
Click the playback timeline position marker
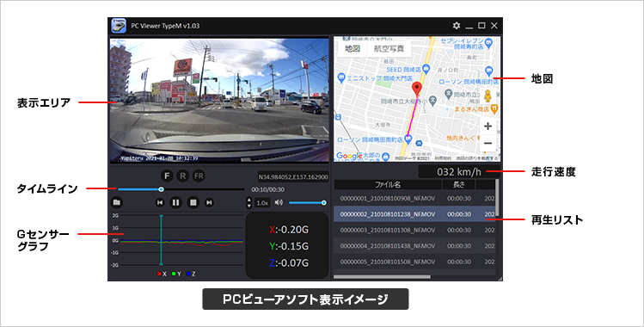[161, 189]
